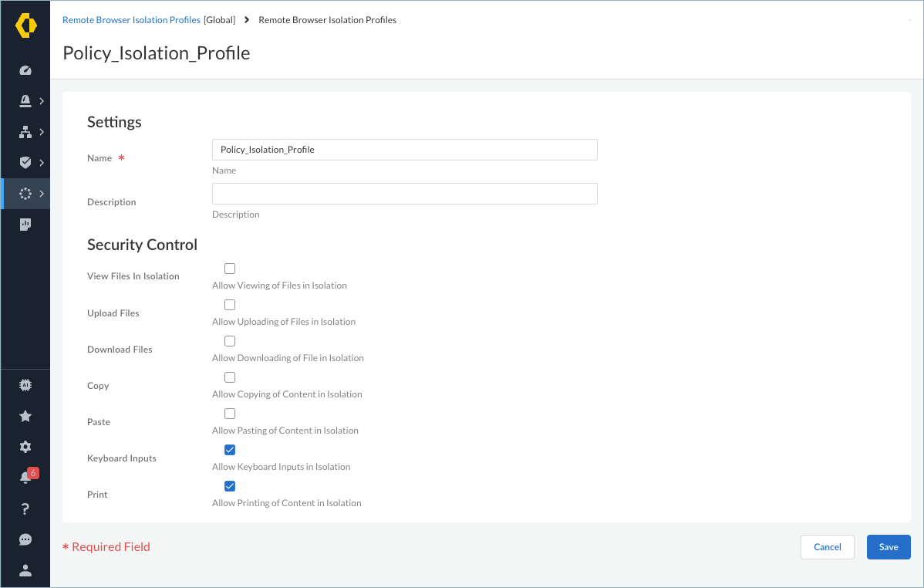The height and width of the screenshot is (588, 924).
Task: Open the user profile icon
Action: 25,570
